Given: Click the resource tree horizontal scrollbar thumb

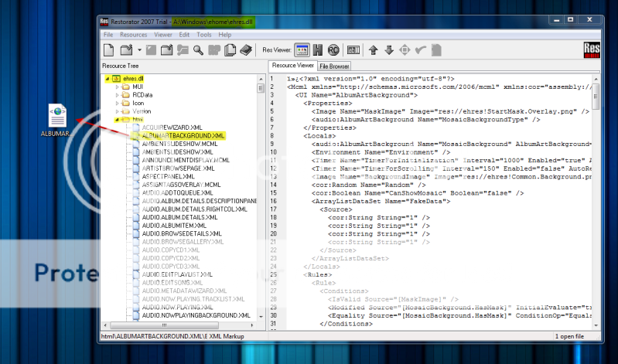Looking at the screenshot, I should point(164,325).
